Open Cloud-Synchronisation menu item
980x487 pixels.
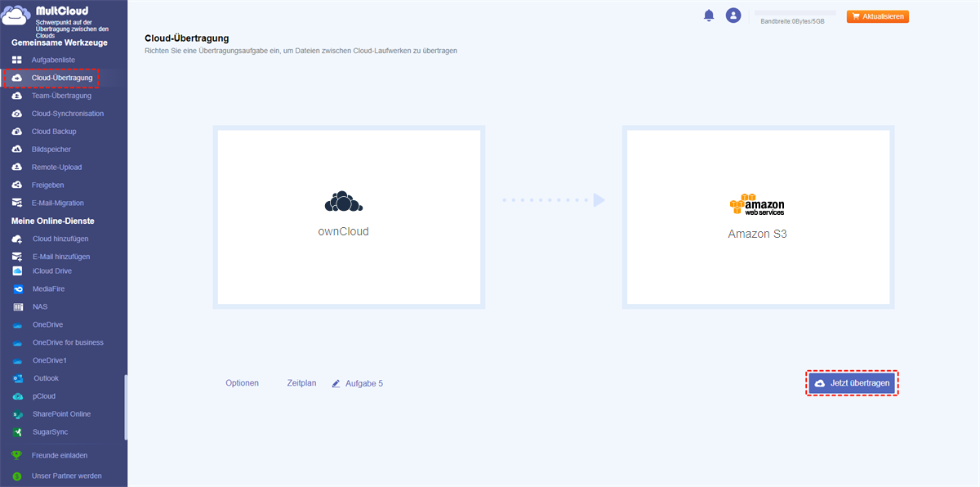coord(68,114)
